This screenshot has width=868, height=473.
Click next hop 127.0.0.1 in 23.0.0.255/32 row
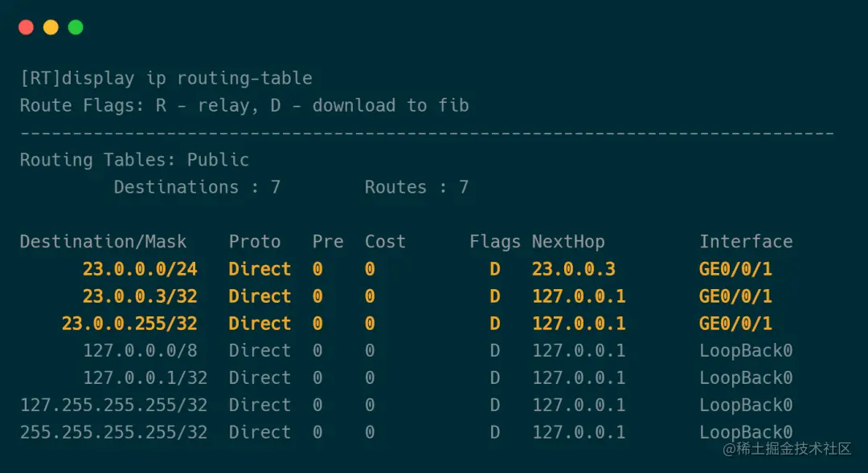point(579,323)
